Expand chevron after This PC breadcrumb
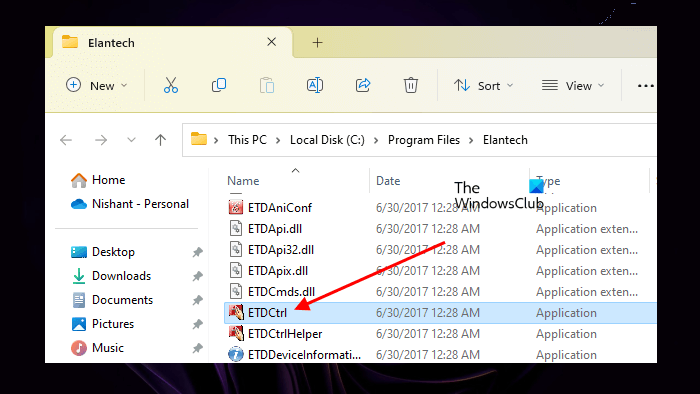Screen dimensions: 700x394 click(278, 141)
